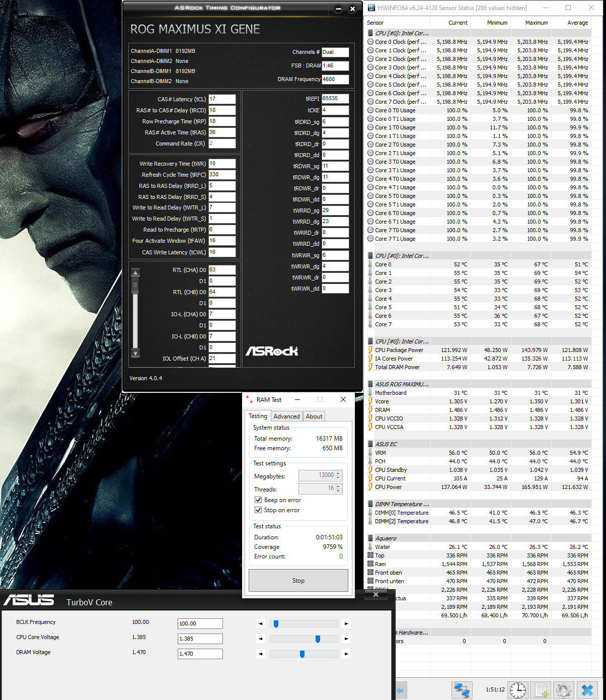This screenshot has height=700, width=606.
Task: Reset min/max values with the HWiNFO clock icon
Action: (518, 689)
